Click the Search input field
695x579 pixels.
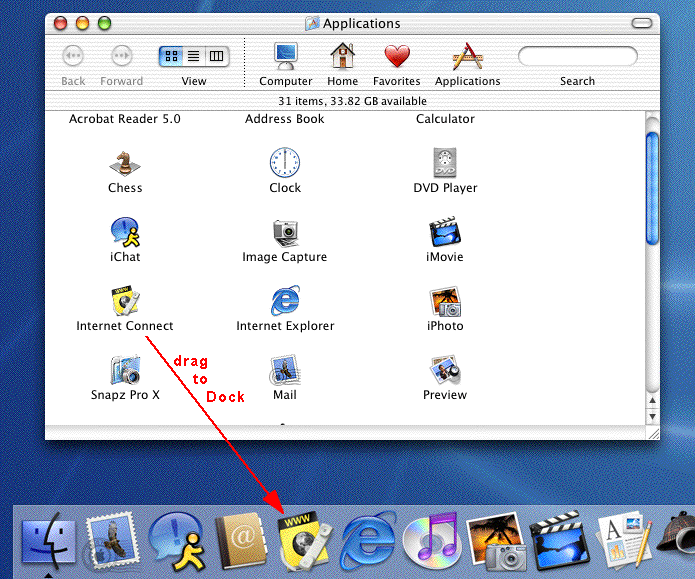(x=578, y=56)
